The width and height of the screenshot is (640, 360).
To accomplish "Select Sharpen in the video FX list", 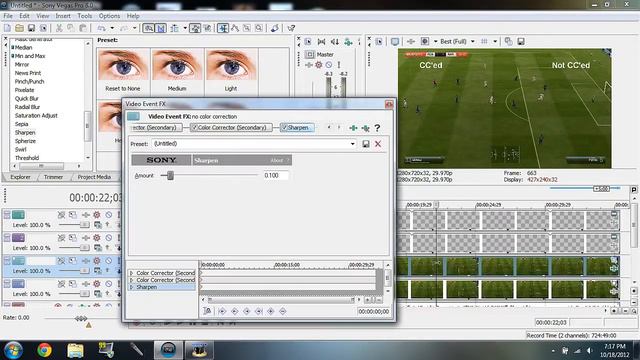I will coord(25,132).
